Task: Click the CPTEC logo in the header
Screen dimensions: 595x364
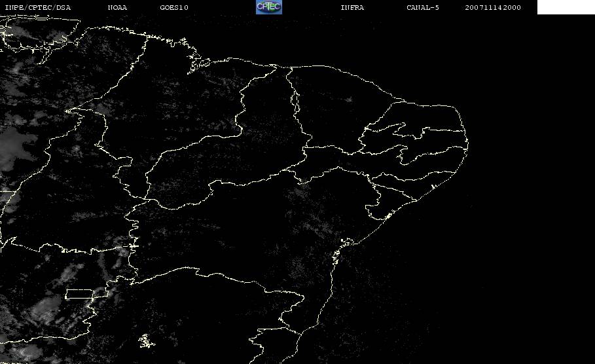Action: pyautogui.click(x=268, y=7)
